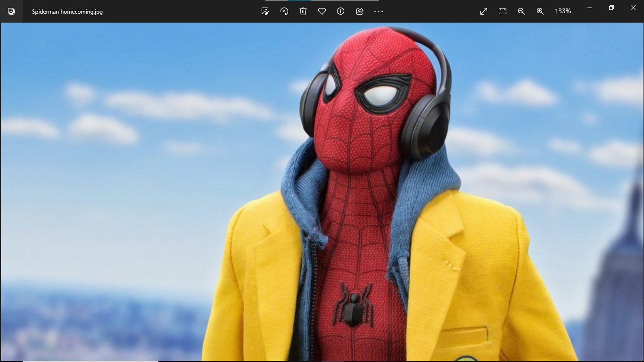Click the Spiderman homecoming.jpg file name

coord(67,12)
